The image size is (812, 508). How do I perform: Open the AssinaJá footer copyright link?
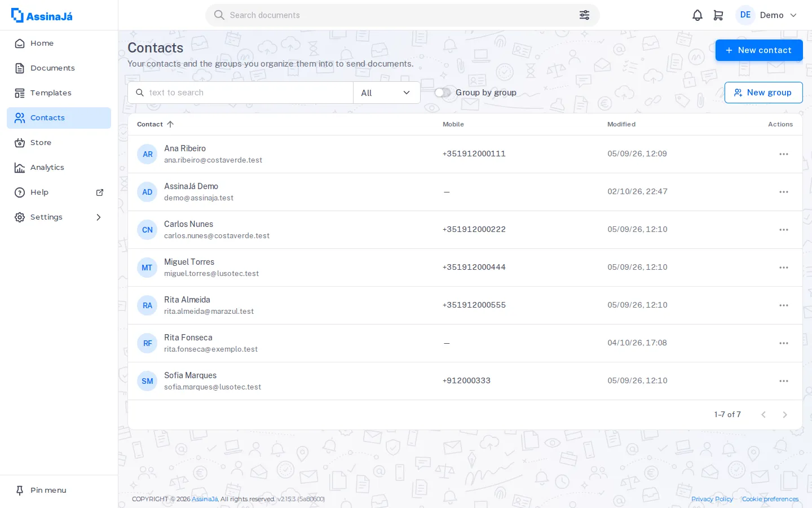coord(204,499)
